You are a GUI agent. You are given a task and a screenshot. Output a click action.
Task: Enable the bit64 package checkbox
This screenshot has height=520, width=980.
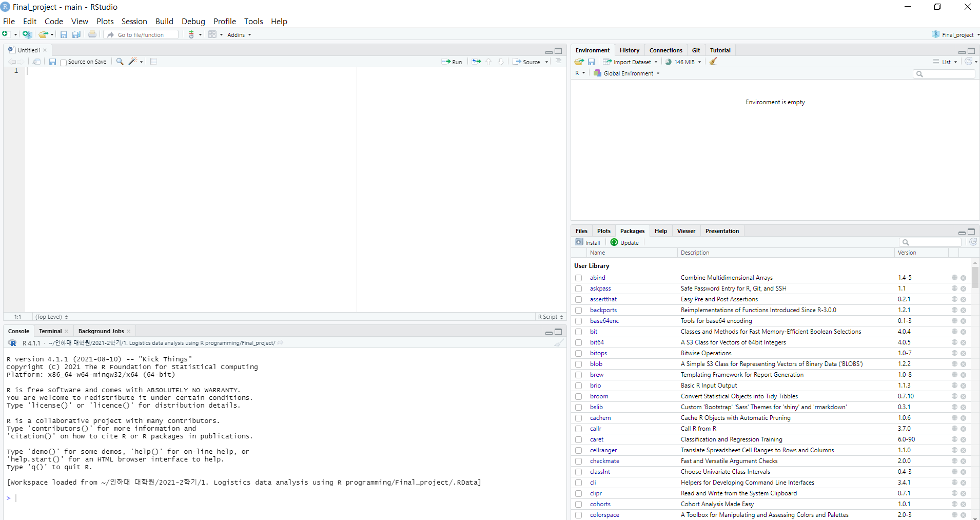coord(579,342)
